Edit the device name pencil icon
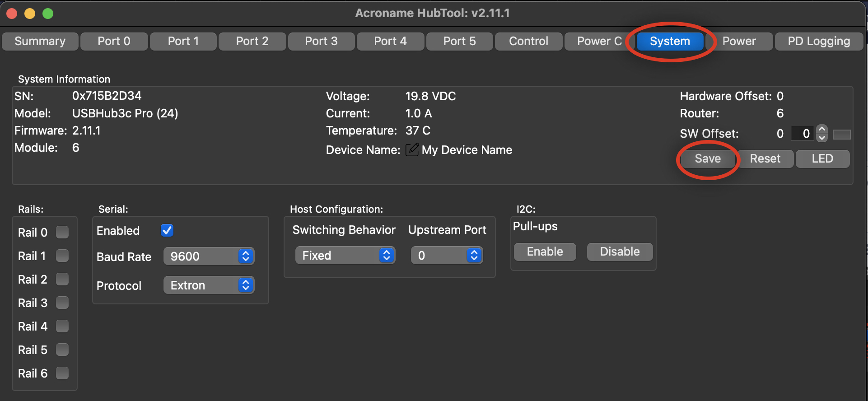Viewport: 868px width, 401px height. pos(412,149)
